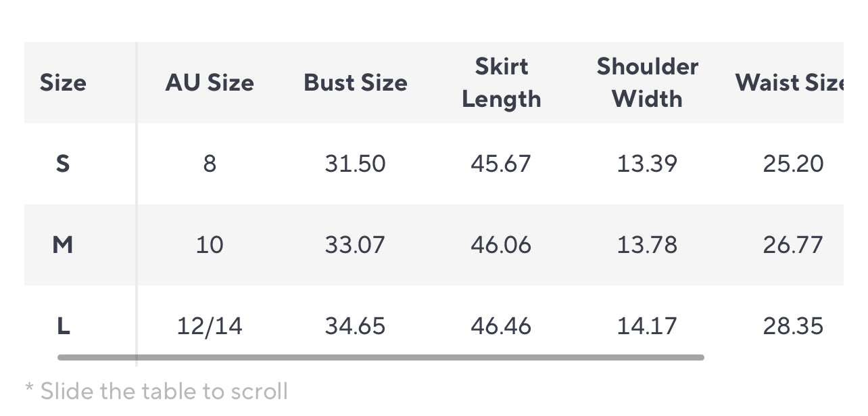Click shoulder width 13.78 cell
868x416 pixels.
point(648,245)
